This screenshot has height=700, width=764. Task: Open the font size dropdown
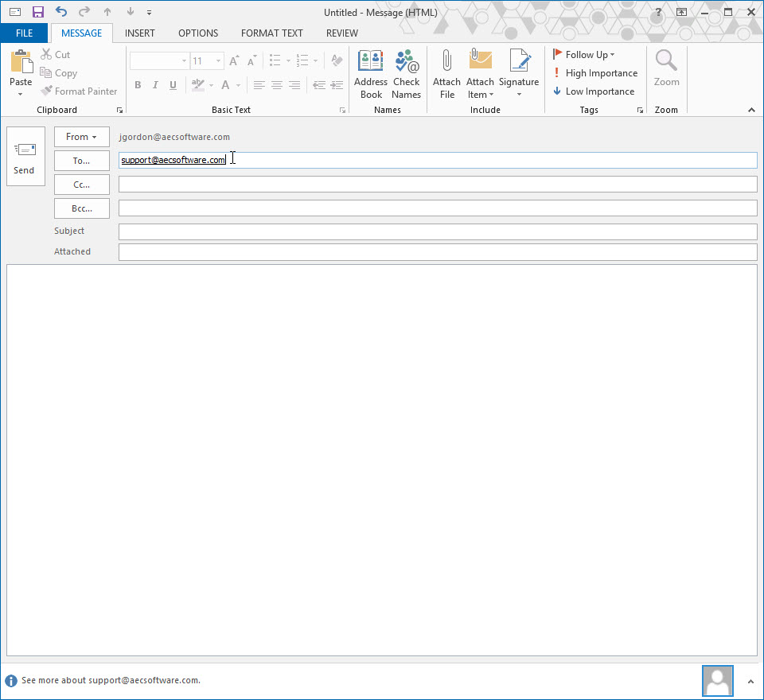(218, 61)
